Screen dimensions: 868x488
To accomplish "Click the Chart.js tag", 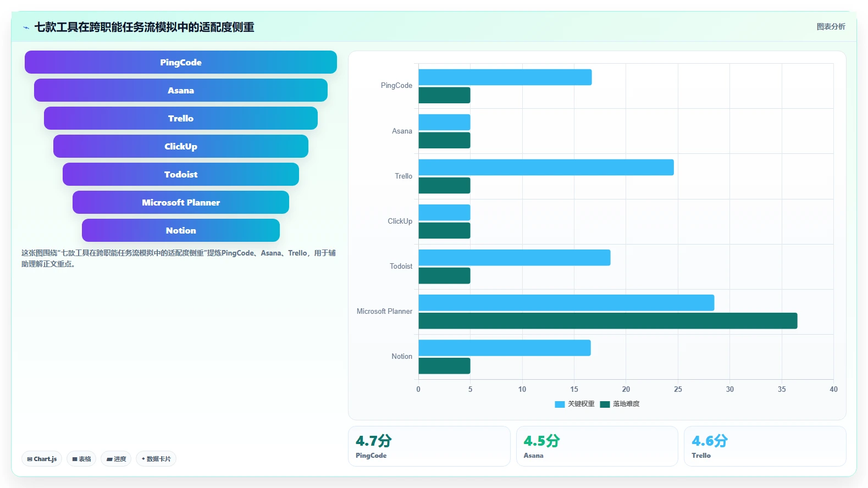I will 42,459.
